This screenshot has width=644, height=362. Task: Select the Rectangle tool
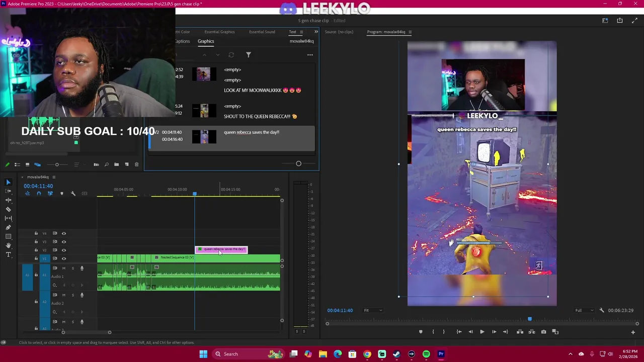(8, 236)
